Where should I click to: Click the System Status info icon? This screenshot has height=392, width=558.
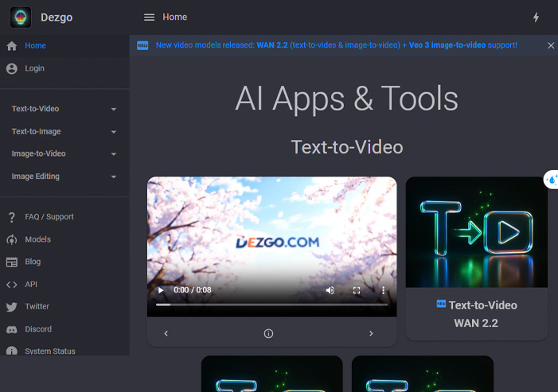12,351
